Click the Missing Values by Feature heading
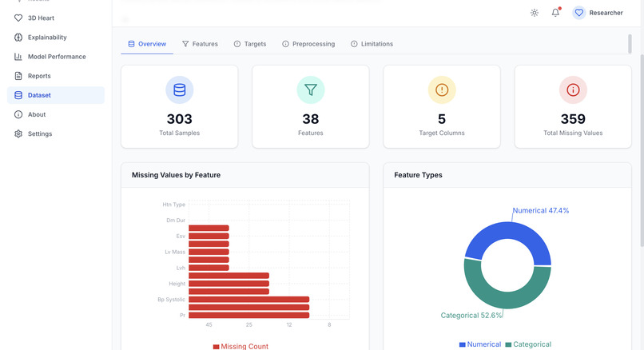Image resolution: width=644 pixels, height=350 pixels. (177, 175)
